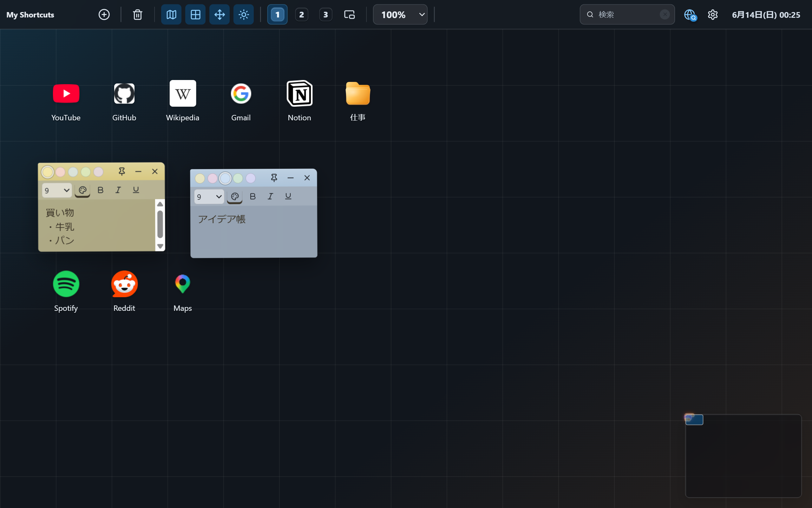The image size is (812, 508).
Task: Open the Gmail shortcut
Action: 241,94
